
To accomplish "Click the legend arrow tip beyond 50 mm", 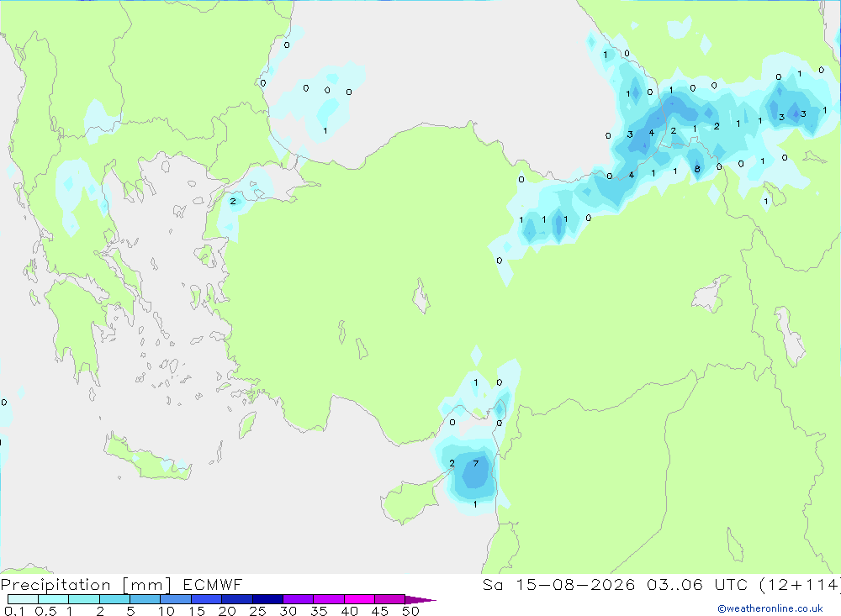I will pos(421,599).
